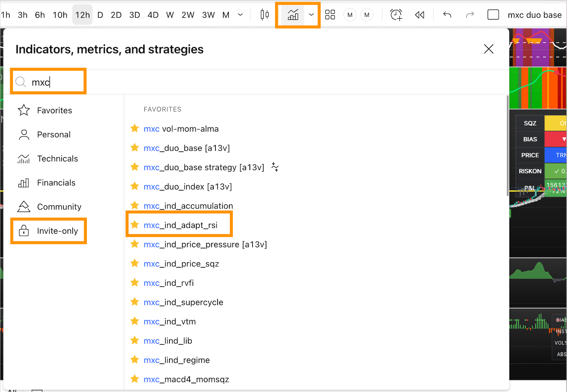Screen dimensions: 567x392
Task: Unfavorite mxc vol-mom-alma star
Action: pos(135,128)
